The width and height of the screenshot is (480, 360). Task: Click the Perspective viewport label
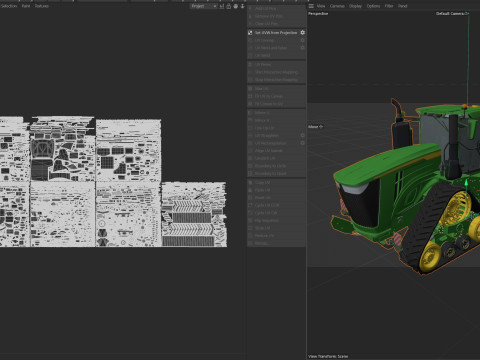[318, 14]
